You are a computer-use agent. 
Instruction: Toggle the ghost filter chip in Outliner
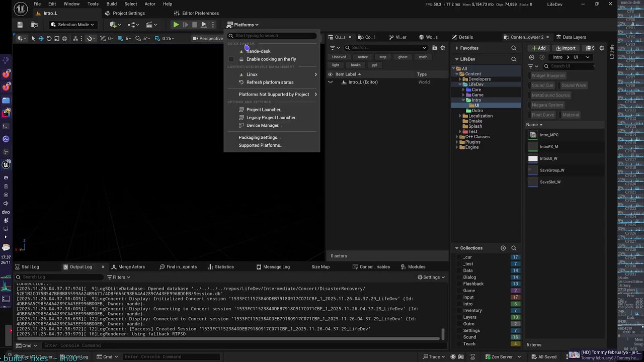403,57
